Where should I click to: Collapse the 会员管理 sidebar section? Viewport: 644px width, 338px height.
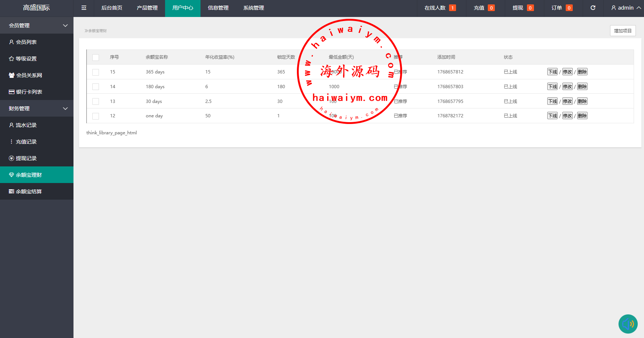point(65,25)
